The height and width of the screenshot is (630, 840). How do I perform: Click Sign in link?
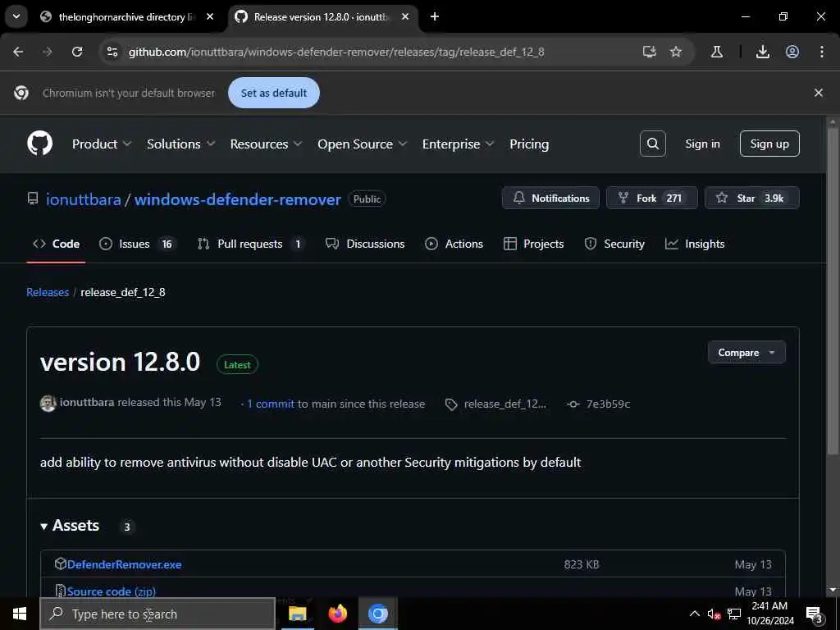click(702, 144)
